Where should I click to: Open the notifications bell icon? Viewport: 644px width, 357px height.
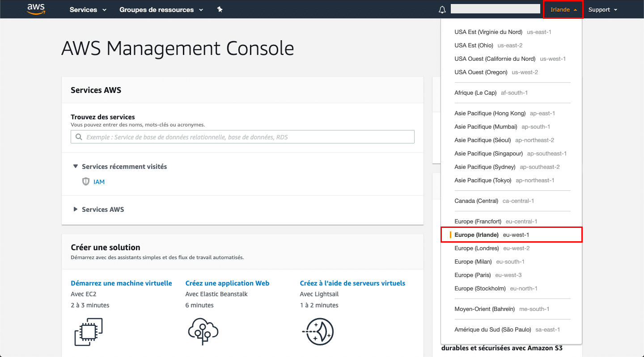[442, 9]
